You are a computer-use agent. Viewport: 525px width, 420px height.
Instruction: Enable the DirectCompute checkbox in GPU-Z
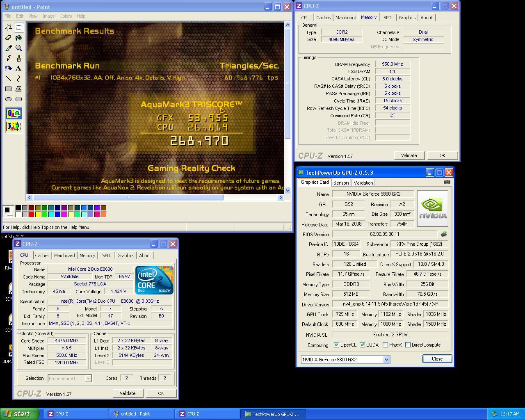click(x=408, y=345)
